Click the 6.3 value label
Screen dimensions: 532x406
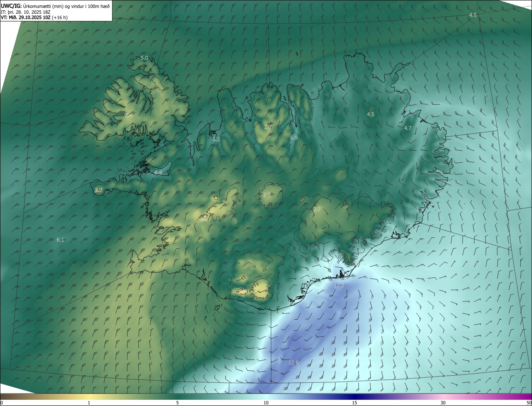(x=216, y=139)
